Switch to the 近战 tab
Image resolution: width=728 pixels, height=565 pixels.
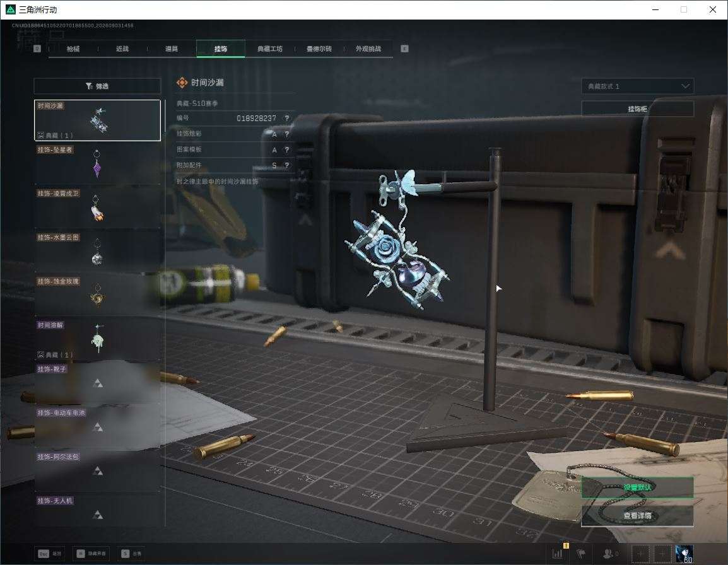(122, 49)
